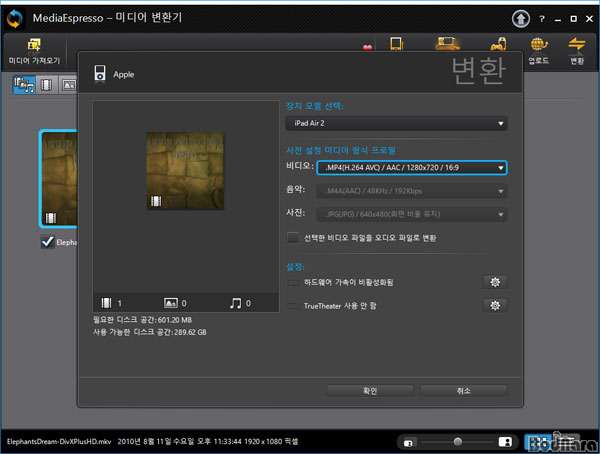Screen dimensions: 600x454
Task: Show videos only filter tab
Action: 47,85
